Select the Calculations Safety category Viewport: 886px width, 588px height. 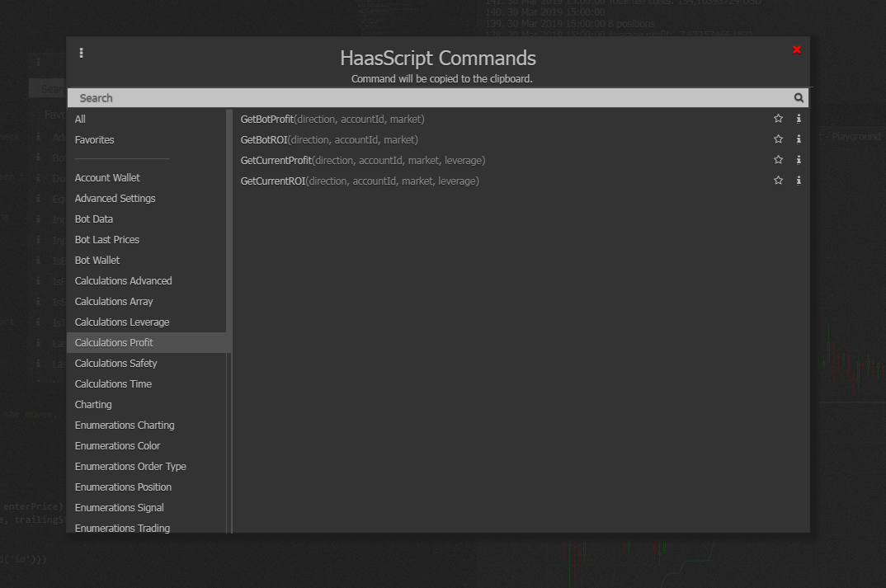pos(115,363)
